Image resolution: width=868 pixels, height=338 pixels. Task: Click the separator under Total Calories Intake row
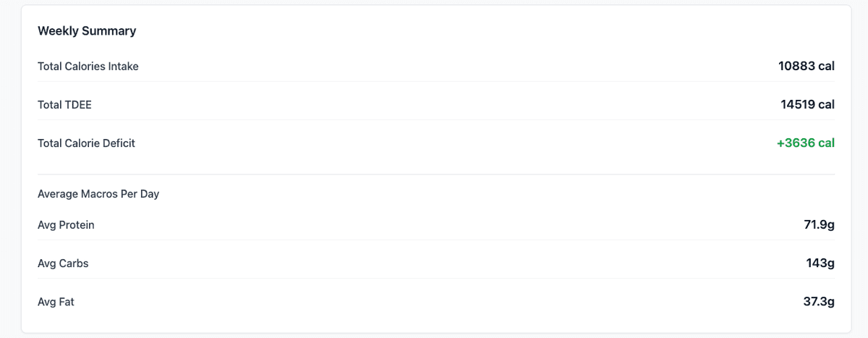[x=436, y=81]
